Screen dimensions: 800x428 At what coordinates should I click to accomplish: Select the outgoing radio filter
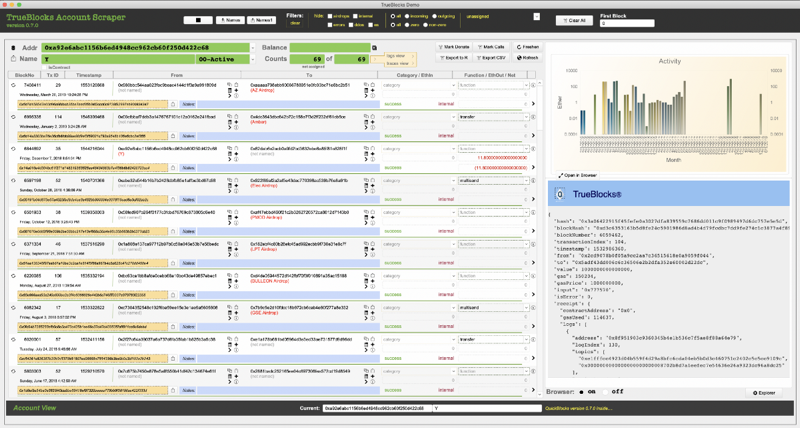[434, 16]
